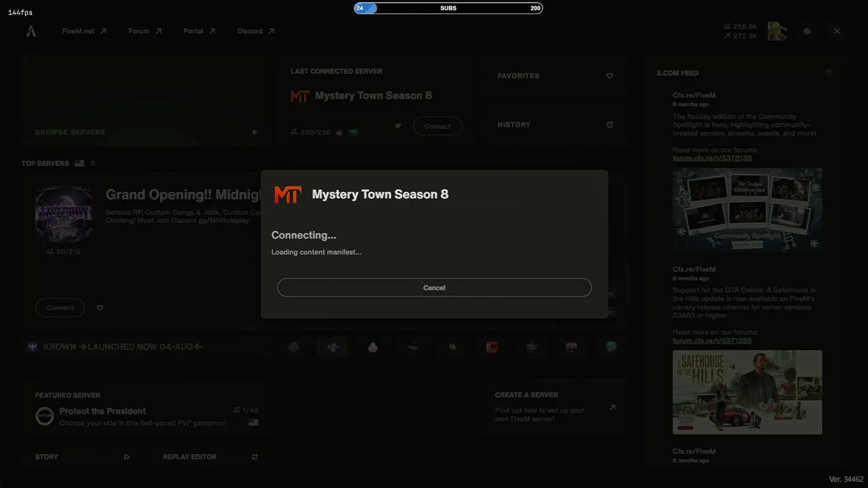Screen dimensions: 868x488
Task: Select the highlighted server icon in the top servers strip
Action: 332,347
